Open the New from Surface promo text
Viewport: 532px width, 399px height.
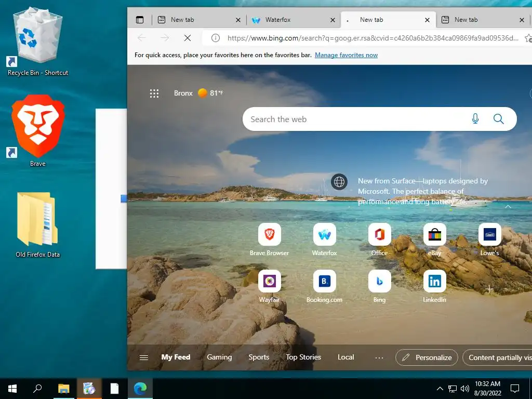tap(423, 191)
